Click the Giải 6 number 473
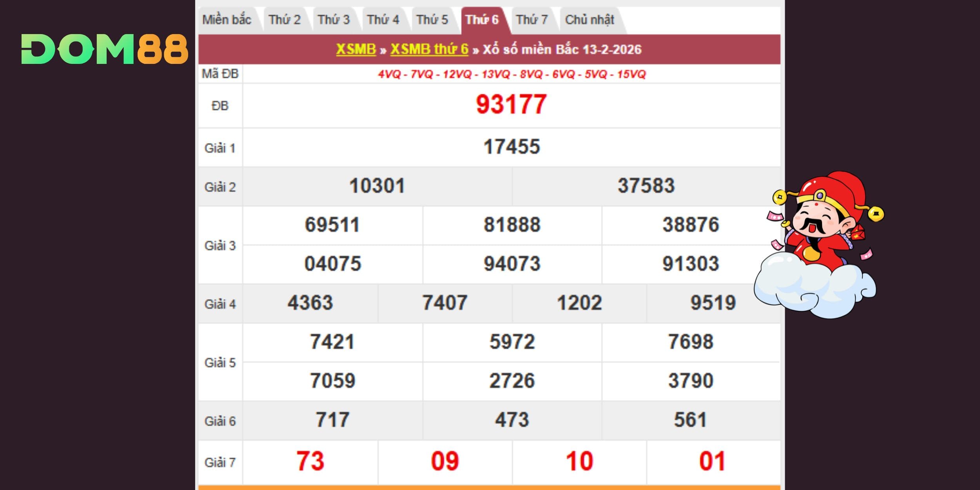 (512, 420)
